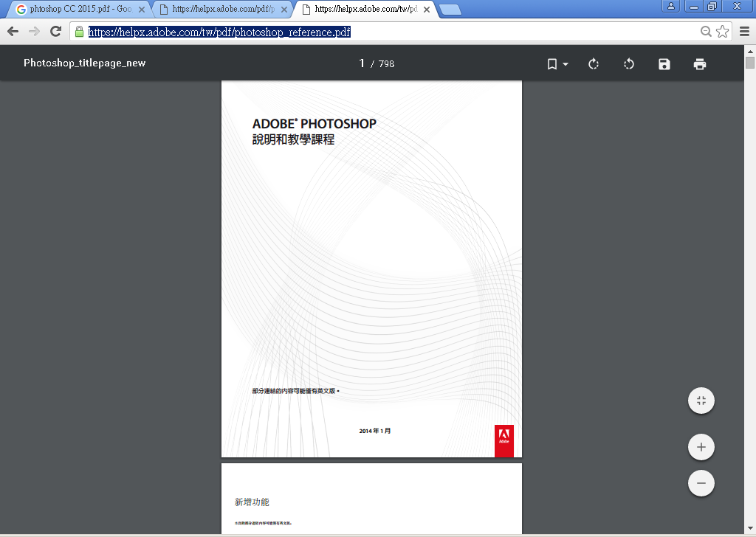756x537 pixels.
Task: Open the Chrome hamburger menu
Action: [x=744, y=32]
